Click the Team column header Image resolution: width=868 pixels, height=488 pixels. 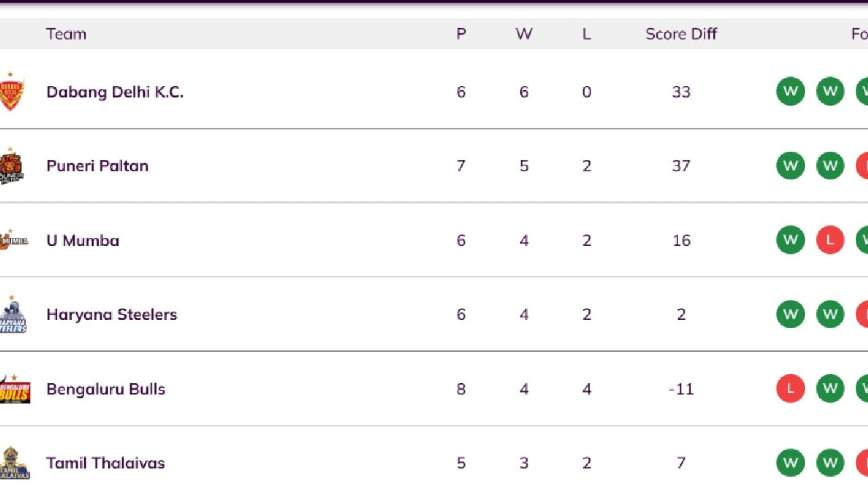(66, 34)
